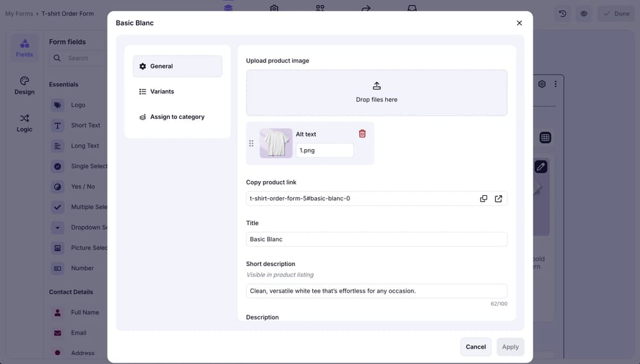Screen dimensions: 640x364
Task: Cancel the product edit dialog
Action: click(476, 347)
